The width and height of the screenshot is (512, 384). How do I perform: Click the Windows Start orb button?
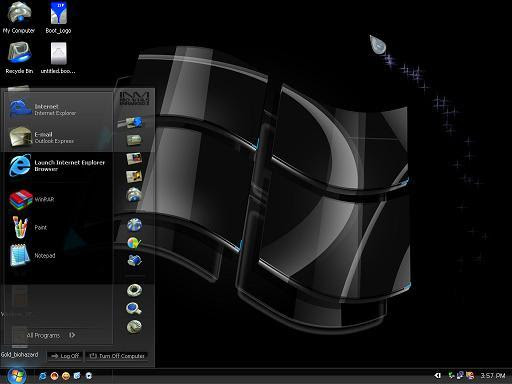(x=16, y=376)
